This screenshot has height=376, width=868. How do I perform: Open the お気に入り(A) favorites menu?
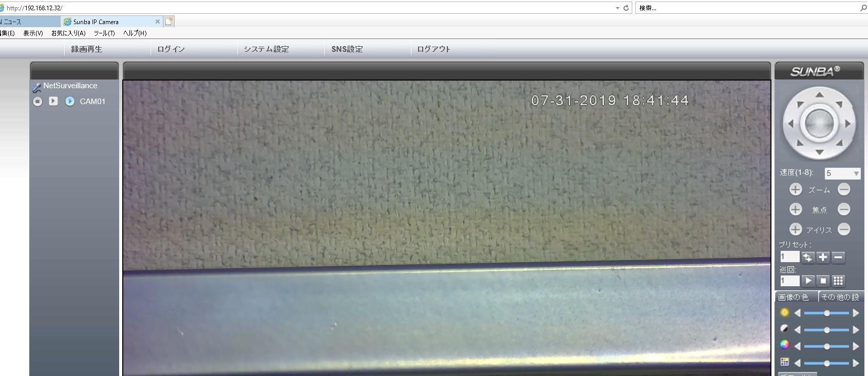click(68, 33)
